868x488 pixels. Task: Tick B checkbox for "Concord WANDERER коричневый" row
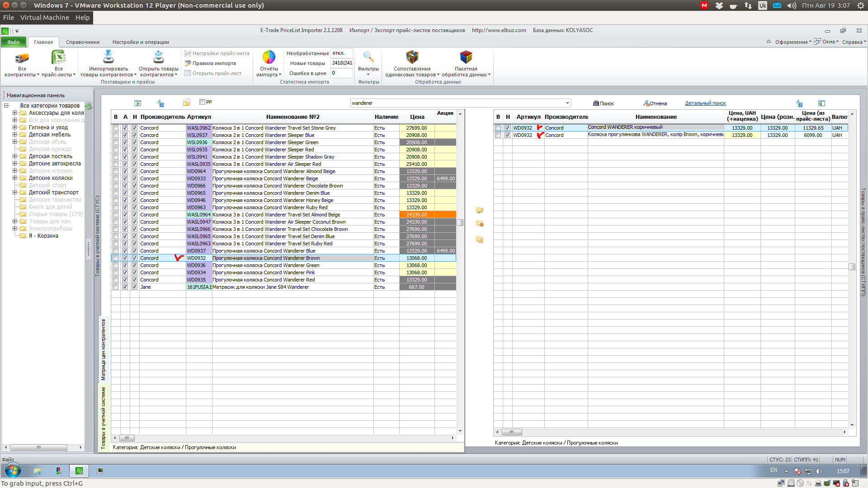(x=498, y=128)
